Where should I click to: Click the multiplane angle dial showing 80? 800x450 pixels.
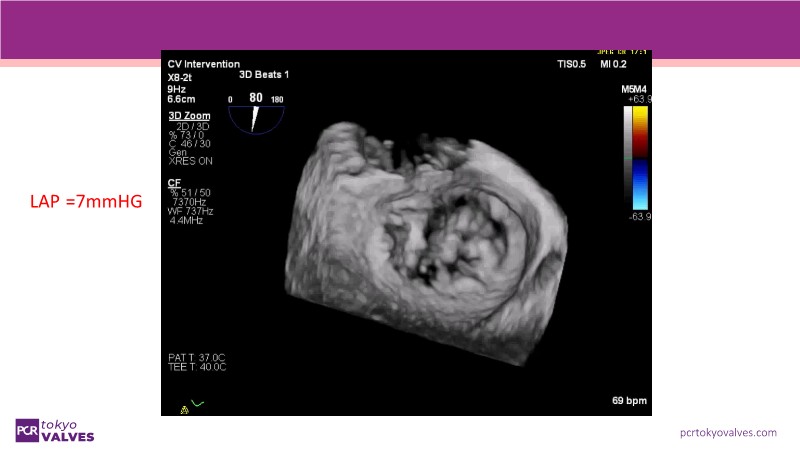tap(256, 113)
